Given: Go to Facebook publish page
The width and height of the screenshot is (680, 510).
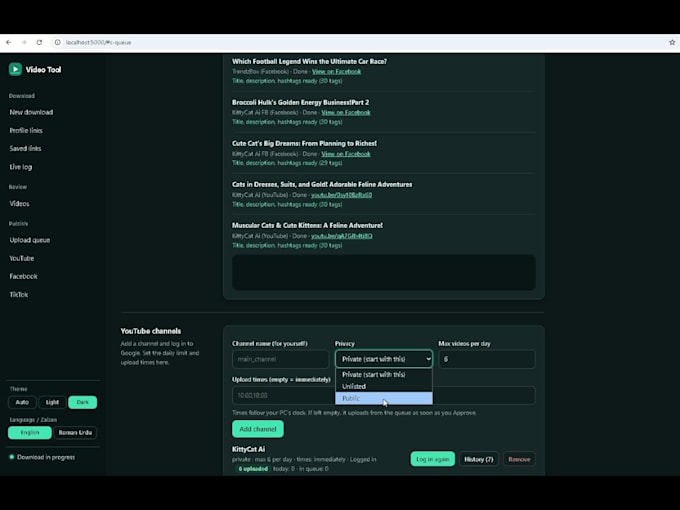Looking at the screenshot, I should (x=23, y=277).
